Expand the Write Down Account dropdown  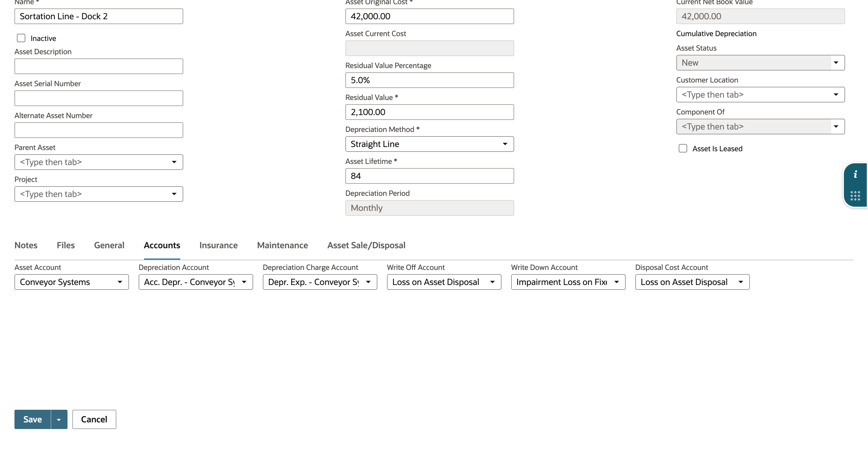coord(616,282)
